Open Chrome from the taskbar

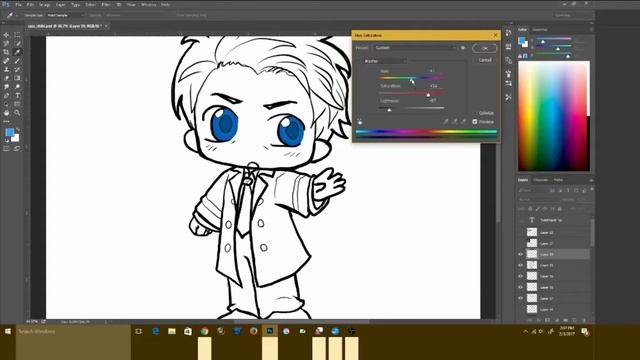tap(204, 331)
